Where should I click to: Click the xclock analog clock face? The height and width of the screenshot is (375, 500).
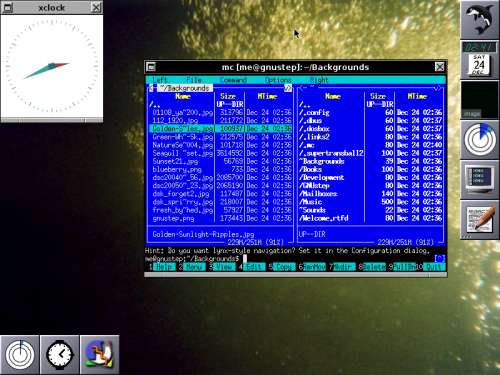pyautogui.click(x=52, y=66)
